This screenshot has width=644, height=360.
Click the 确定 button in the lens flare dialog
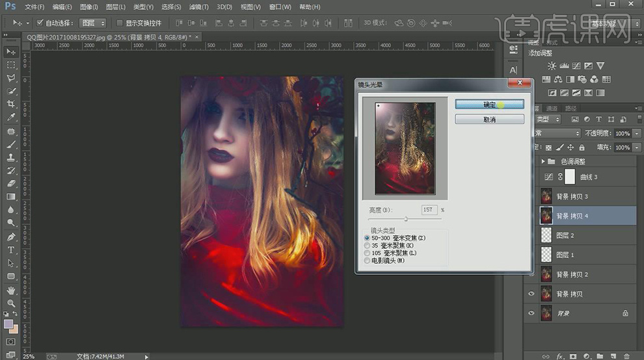pyautogui.click(x=489, y=104)
